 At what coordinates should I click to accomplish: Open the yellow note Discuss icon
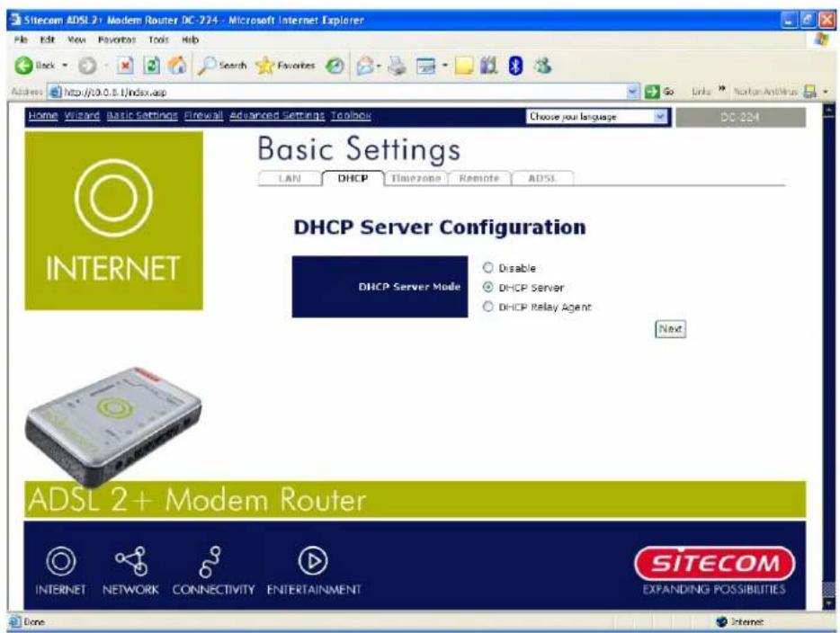coord(464,66)
